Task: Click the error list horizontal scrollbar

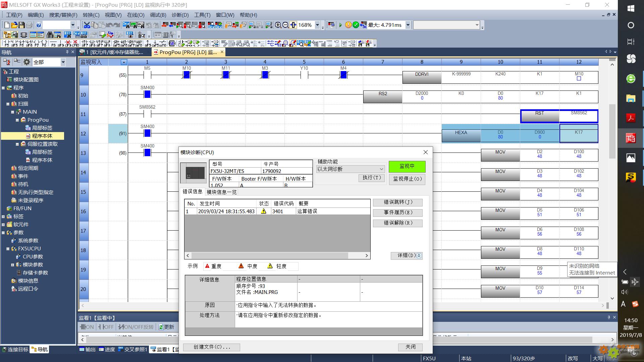Action: click(277, 255)
